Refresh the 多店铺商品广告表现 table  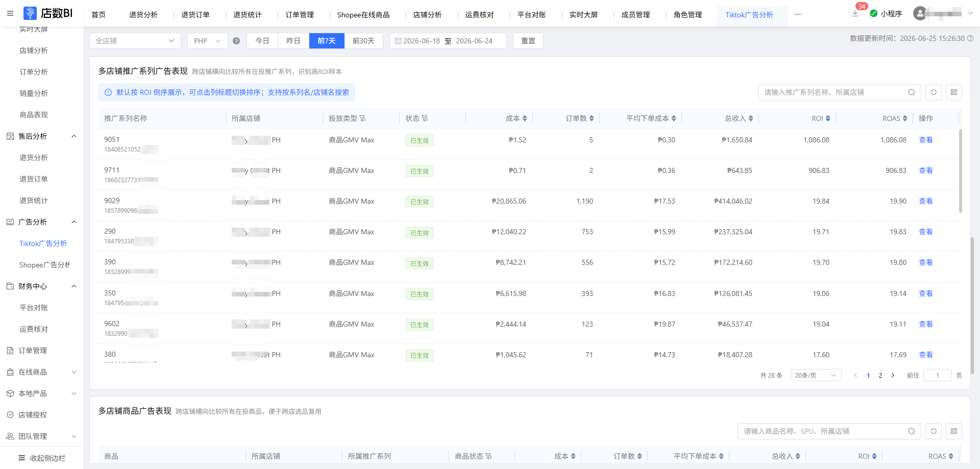(934, 431)
